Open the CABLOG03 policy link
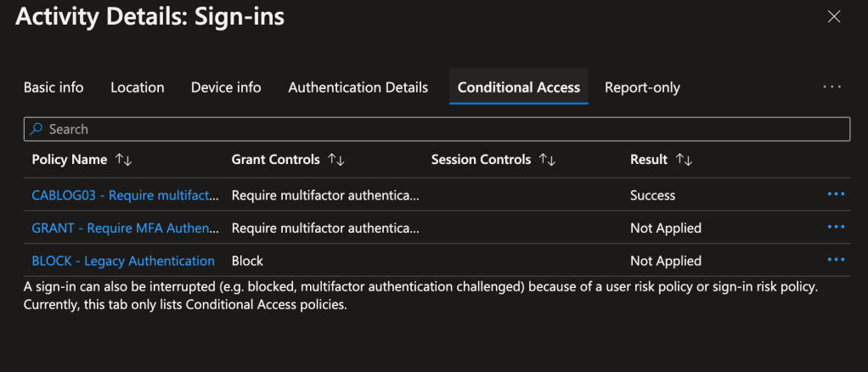868x372 pixels. [x=126, y=195]
